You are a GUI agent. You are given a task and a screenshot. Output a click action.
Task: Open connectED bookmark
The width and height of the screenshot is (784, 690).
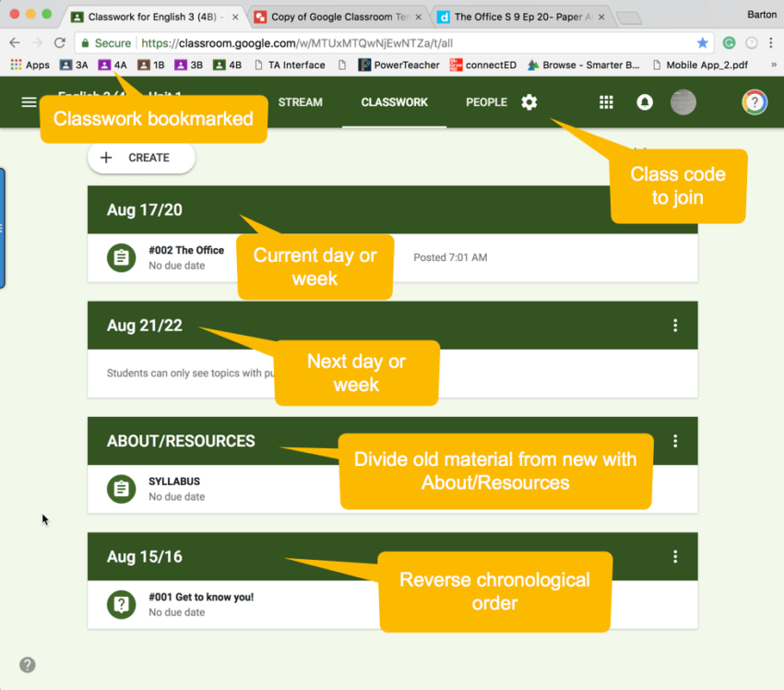483,65
